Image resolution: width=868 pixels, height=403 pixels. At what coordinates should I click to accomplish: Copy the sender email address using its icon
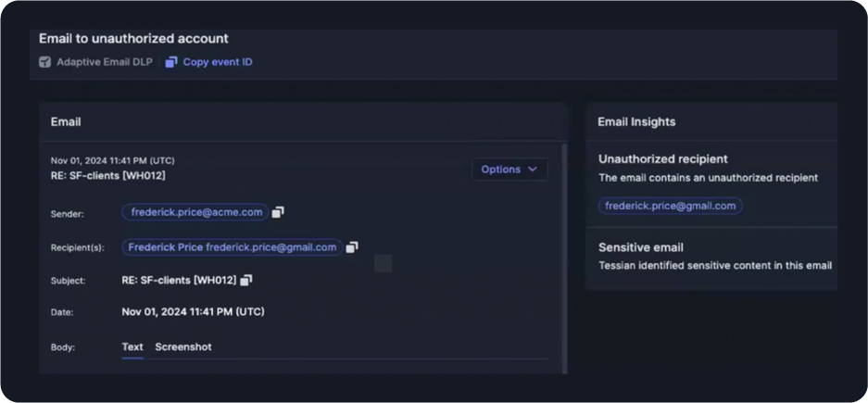[278, 212]
